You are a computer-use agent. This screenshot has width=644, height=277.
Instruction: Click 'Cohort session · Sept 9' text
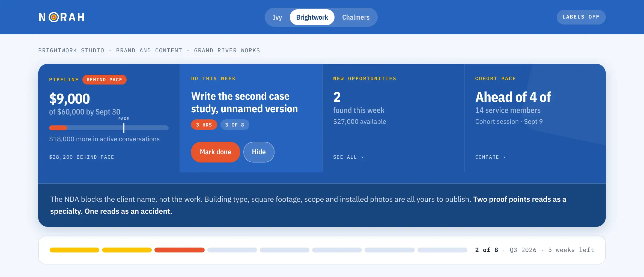point(509,122)
